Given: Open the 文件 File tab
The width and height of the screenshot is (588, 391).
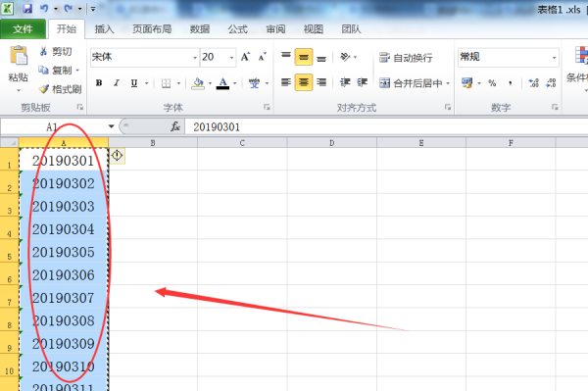Looking at the screenshot, I should click(x=23, y=28).
